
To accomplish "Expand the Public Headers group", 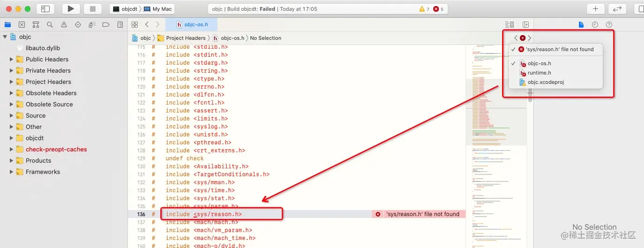I will tap(11, 59).
